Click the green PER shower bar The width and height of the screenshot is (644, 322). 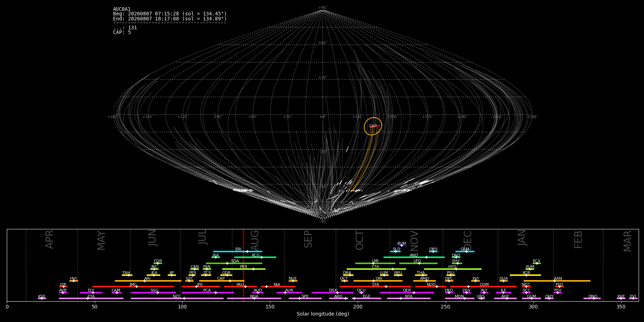coord(244,269)
